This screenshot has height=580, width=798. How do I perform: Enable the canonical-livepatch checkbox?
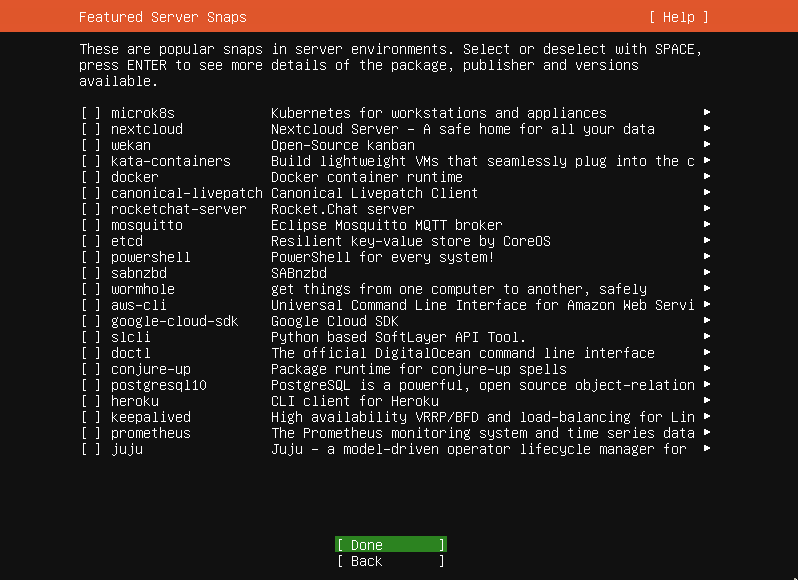(x=91, y=193)
